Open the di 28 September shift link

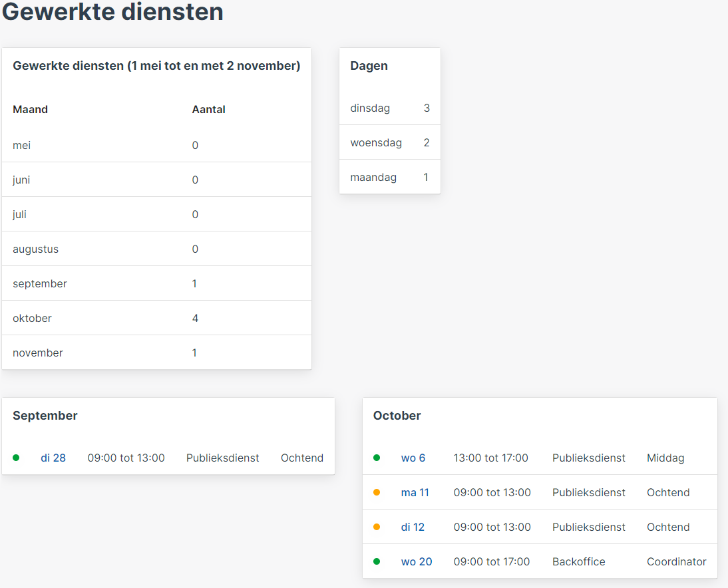tap(53, 458)
